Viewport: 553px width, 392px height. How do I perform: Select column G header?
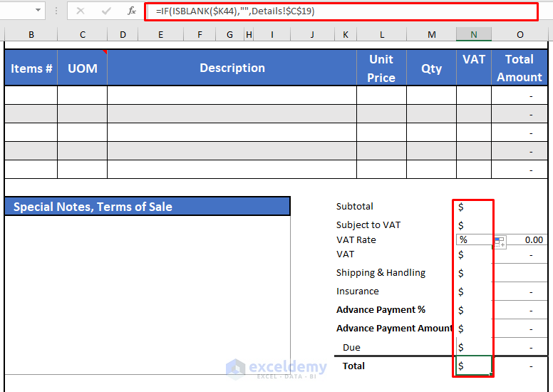click(x=229, y=35)
